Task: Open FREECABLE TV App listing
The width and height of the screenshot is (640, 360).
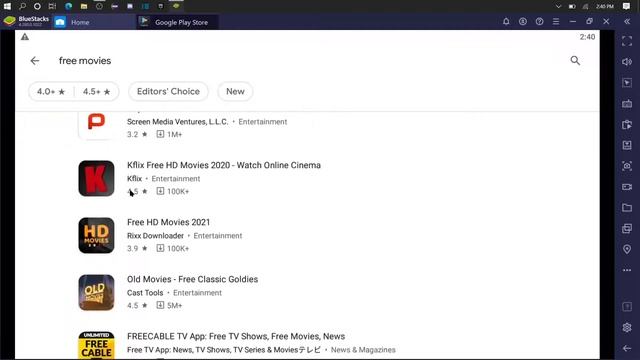Action: (x=236, y=336)
